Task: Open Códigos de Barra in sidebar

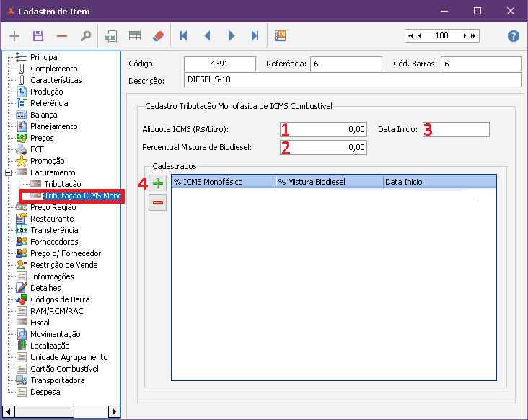Action: tap(59, 299)
